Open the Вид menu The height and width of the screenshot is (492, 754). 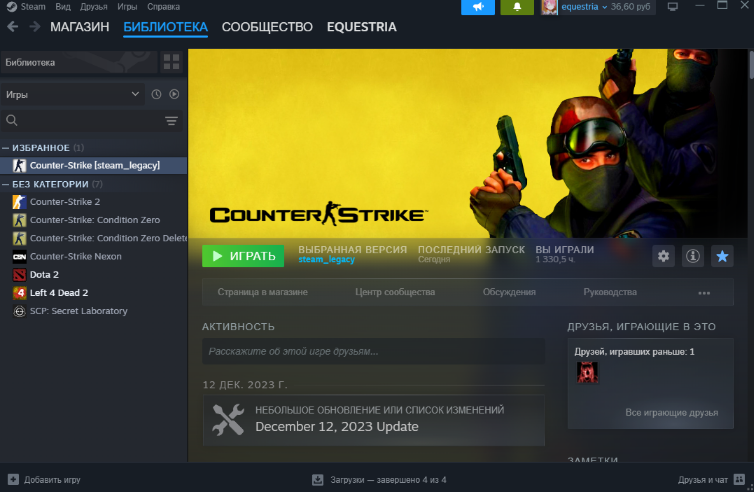click(x=63, y=7)
